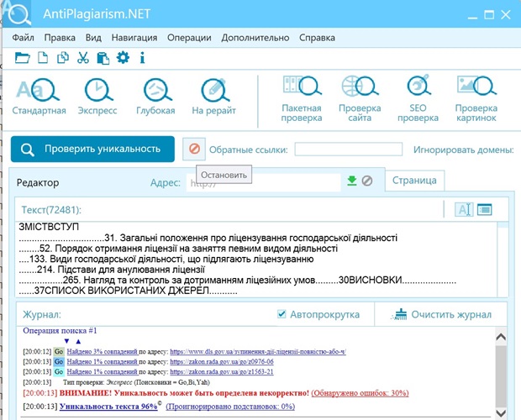Click Уникальность текста 96% link

tap(108, 407)
